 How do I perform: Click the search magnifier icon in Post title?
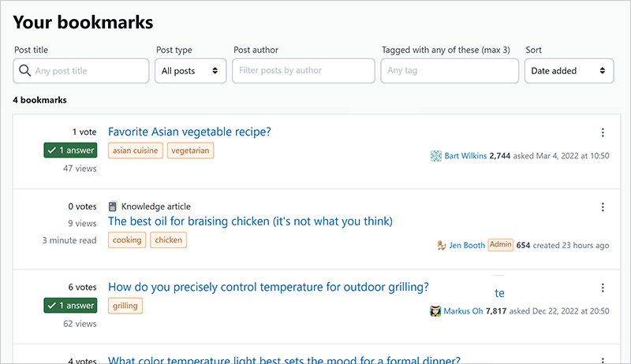(x=24, y=71)
